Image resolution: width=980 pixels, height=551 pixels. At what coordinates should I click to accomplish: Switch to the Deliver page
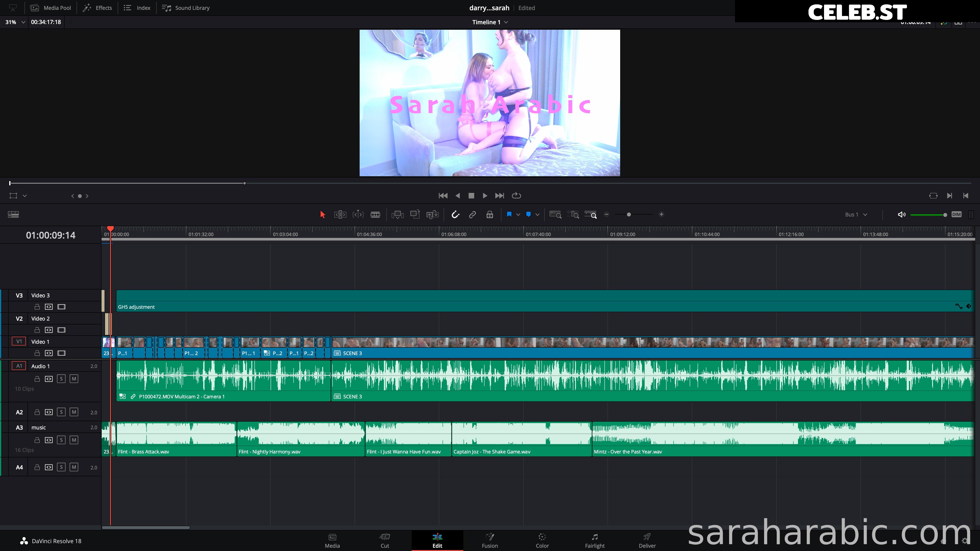click(x=647, y=541)
